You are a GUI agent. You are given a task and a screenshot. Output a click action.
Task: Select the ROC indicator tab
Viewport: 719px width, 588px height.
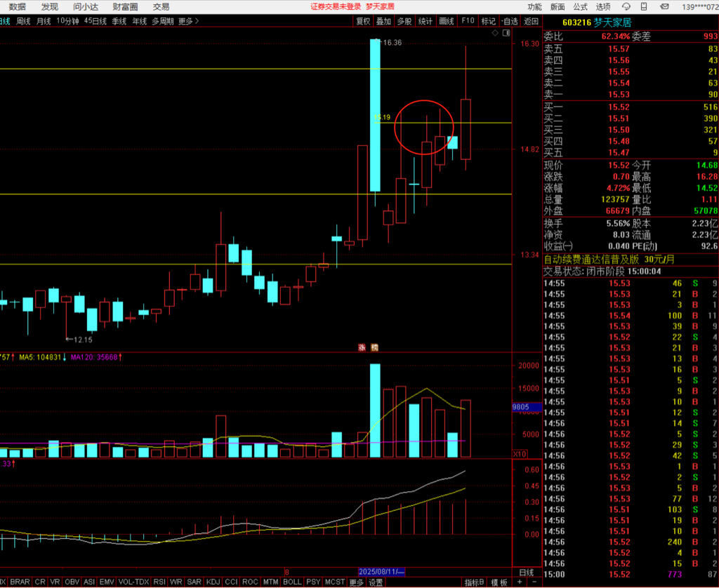[x=250, y=582]
